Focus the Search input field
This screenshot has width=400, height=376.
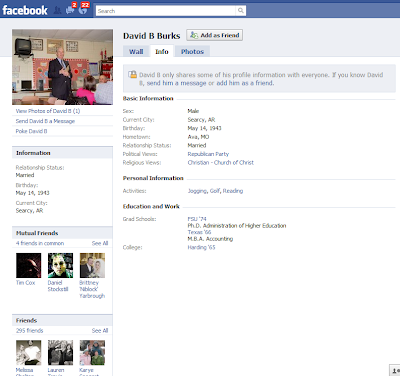pos(166,11)
